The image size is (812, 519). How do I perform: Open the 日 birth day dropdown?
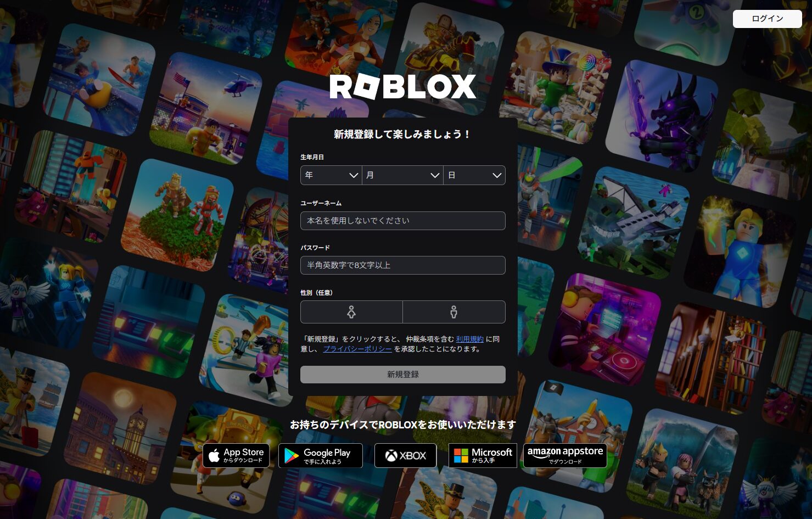[x=474, y=175]
